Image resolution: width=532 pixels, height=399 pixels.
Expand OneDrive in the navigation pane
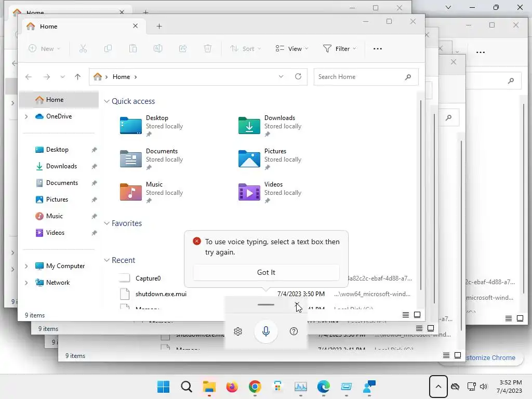(26, 116)
